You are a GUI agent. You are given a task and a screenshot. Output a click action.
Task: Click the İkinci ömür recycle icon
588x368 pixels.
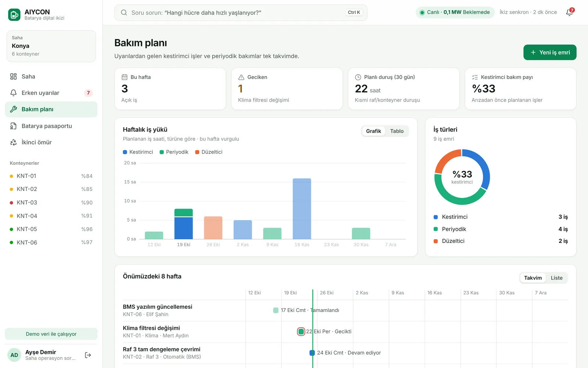[x=14, y=142]
